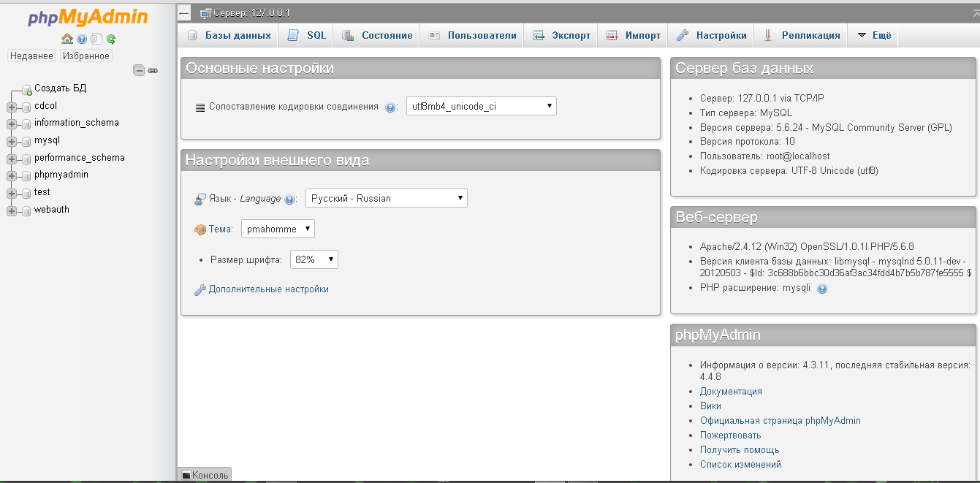Expand the cdcol database node
The image size is (980, 483).
(x=12, y=107)
